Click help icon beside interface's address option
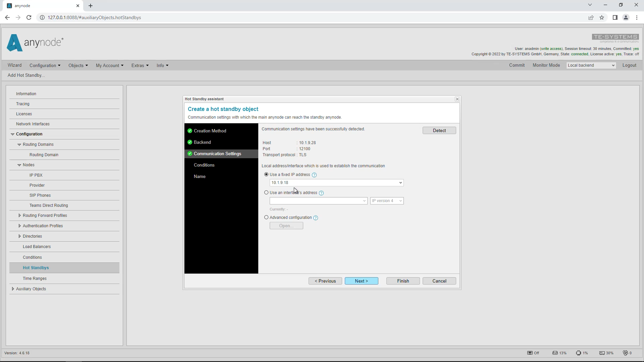 321,193
